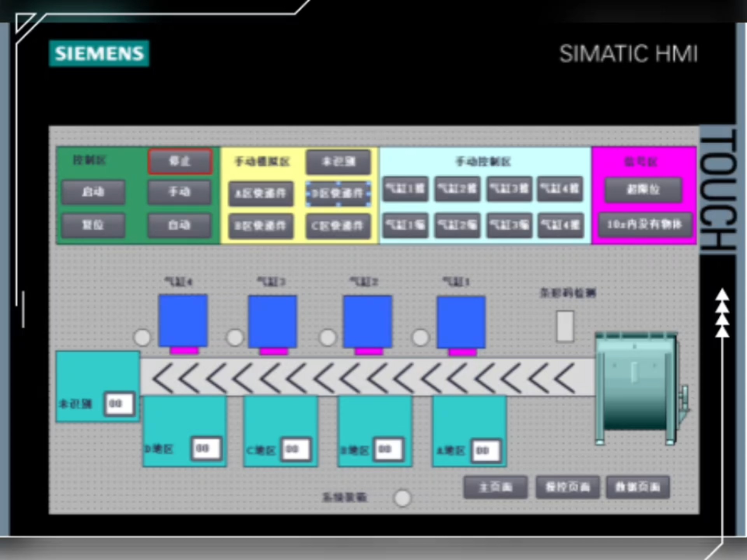The width and height of the screenshot is (747, 560).
Task: Click the blue 气缸2 cylinder block
Action: (x=367, y=321)
